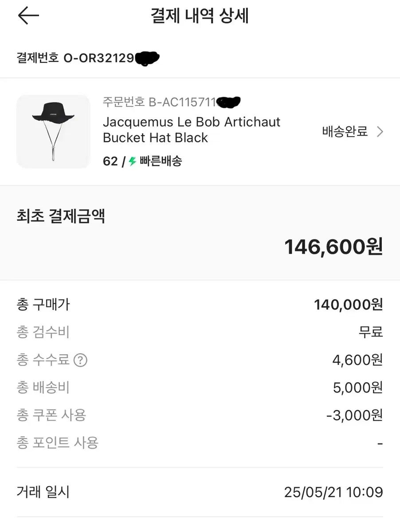
Task: Tap the 빠른배송 fast delivery label
Action: (161, 161)
